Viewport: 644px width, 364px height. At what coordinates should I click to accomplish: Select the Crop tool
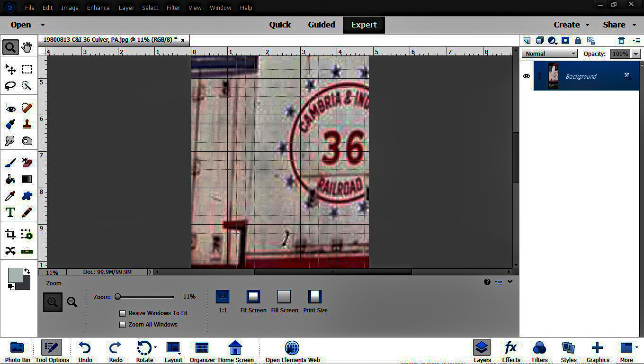[x=10, y=234]
